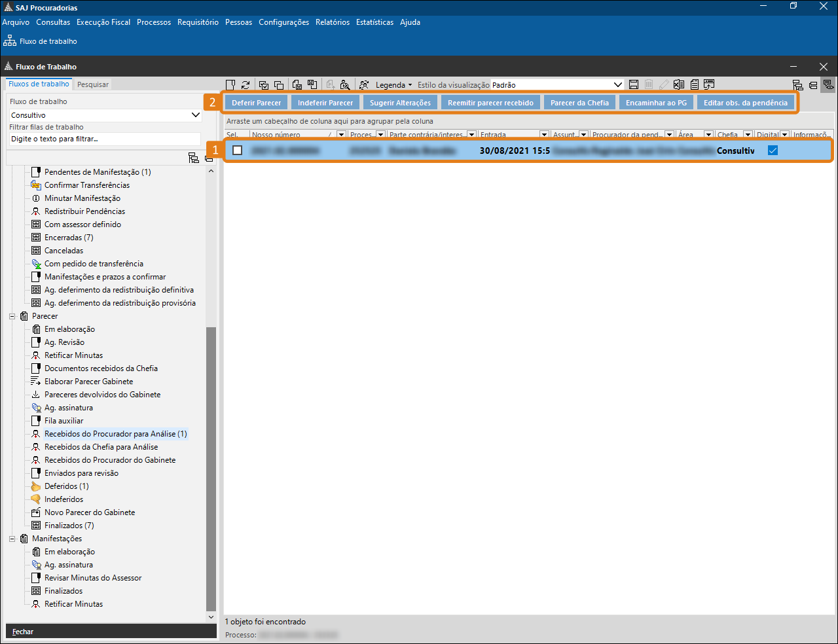Open the Fluxo de trabalho toolbar shortcut

tap(41, 41)
